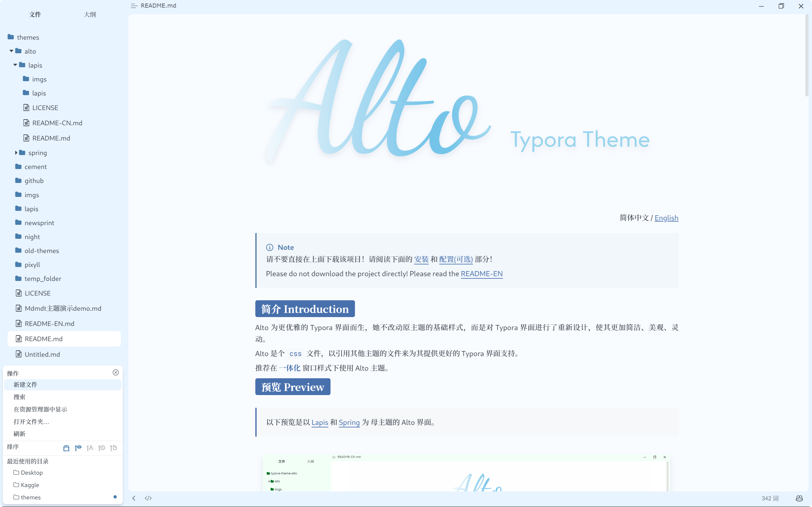Click the back arrow in the bottom bar

tap(134, 498)
